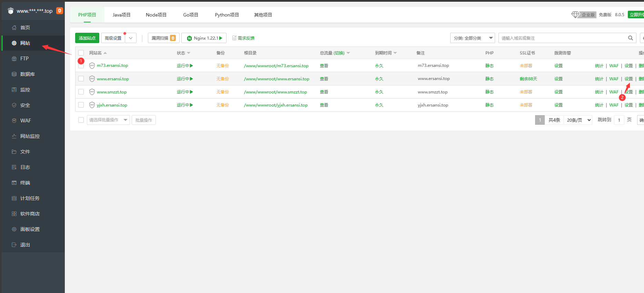Image resolution: width=644 pixels, height=293 pixels.
Task: Sort by 网站名 column header
Action: [x=98, y=53]
